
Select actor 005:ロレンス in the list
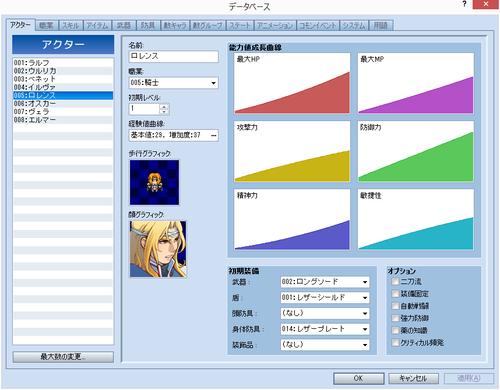tap(63, 95)
